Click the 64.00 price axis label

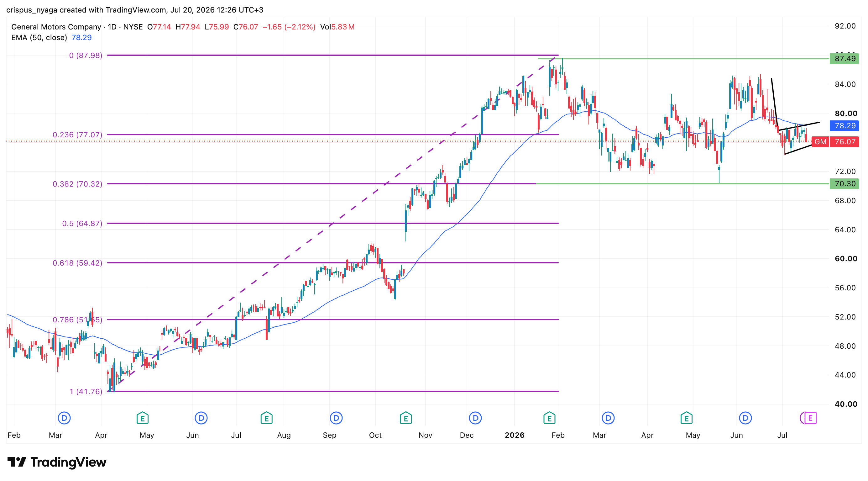pyautogui.click(x=845, y=230)
